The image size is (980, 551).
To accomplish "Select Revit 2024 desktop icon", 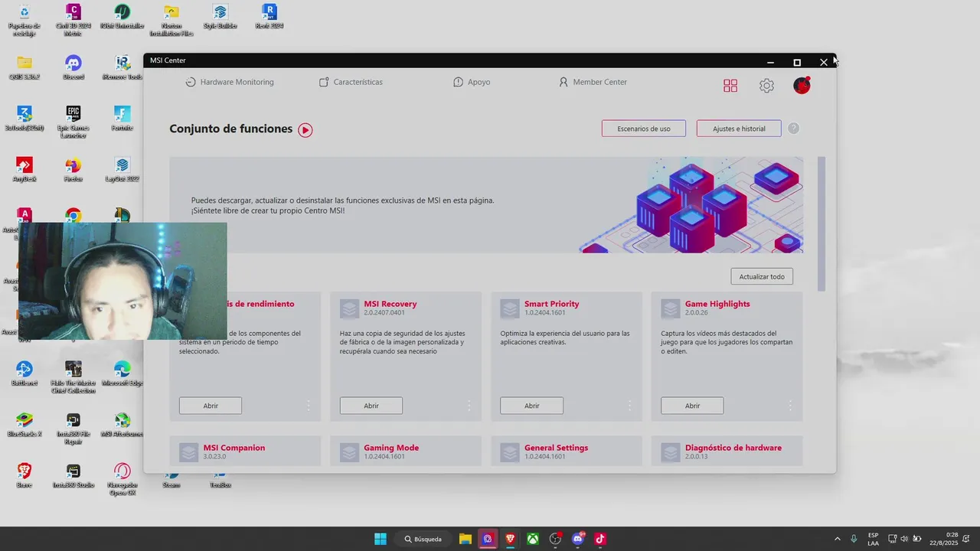I will tap(269, 16).
